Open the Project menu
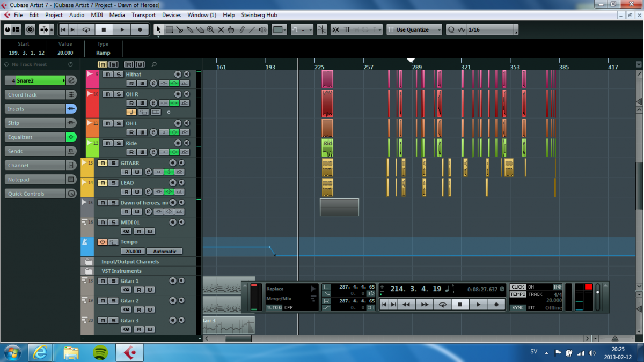Screen dimensions: 644x362 54,15
